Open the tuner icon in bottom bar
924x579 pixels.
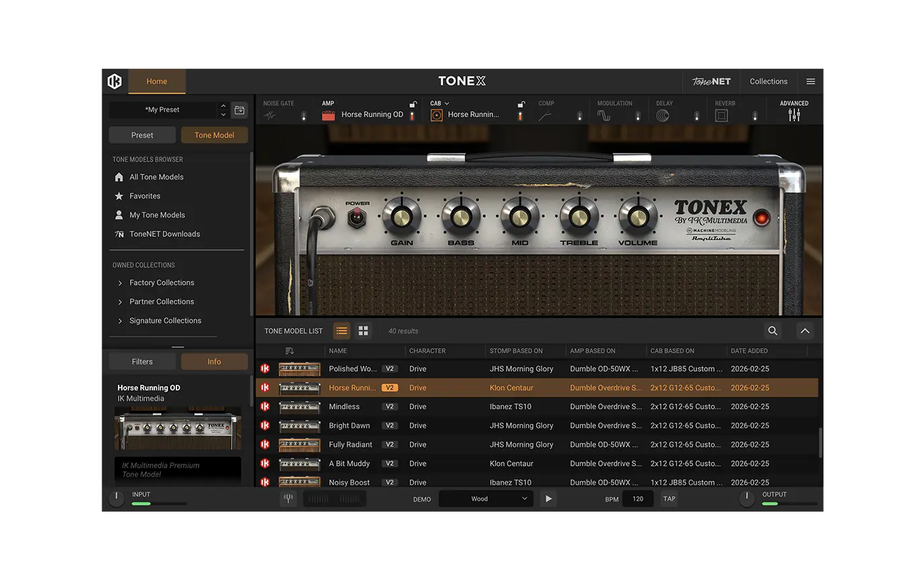(x=288, y=499)
